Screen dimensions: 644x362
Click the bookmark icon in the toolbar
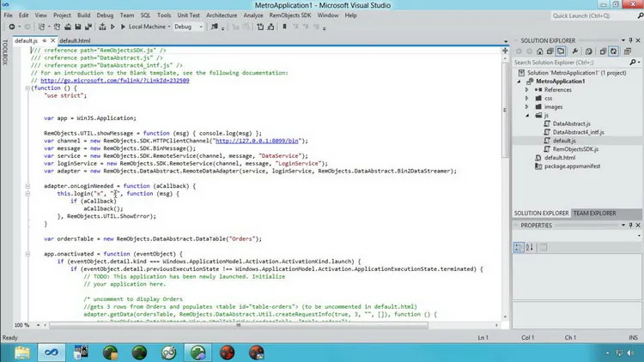coord(284,27)
